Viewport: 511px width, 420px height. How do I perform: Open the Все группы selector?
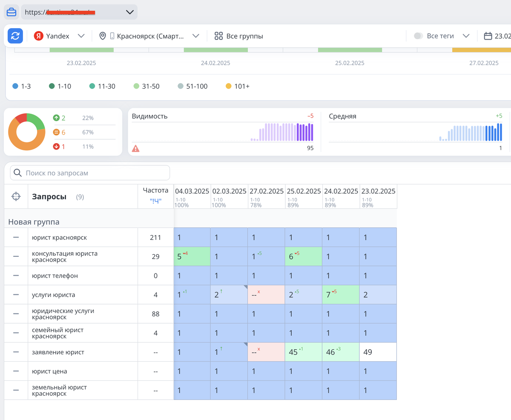[238, 36]
